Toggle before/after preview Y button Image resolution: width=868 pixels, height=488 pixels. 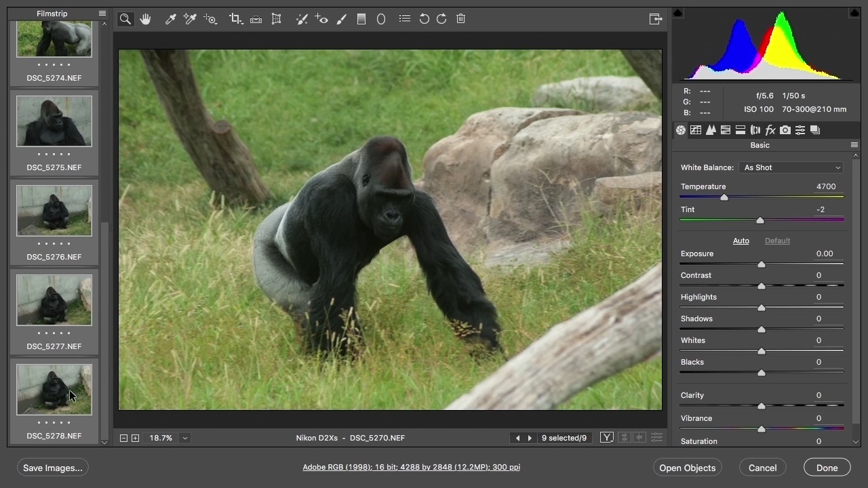(607, 438)
